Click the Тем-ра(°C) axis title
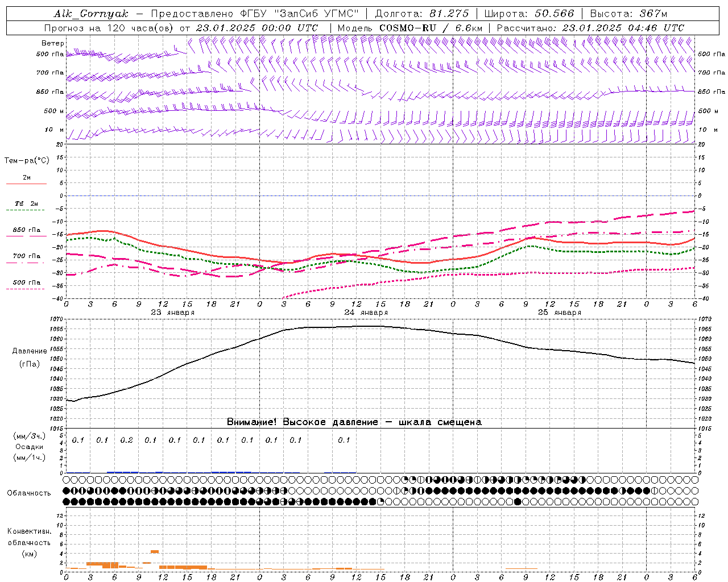This screenshot has height=582, width=728. pos(27,161)
